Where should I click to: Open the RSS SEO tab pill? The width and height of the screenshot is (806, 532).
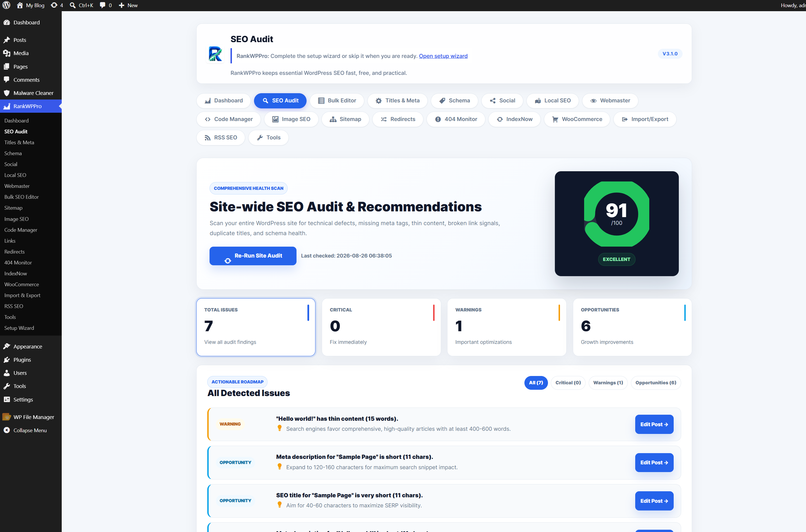221,138
